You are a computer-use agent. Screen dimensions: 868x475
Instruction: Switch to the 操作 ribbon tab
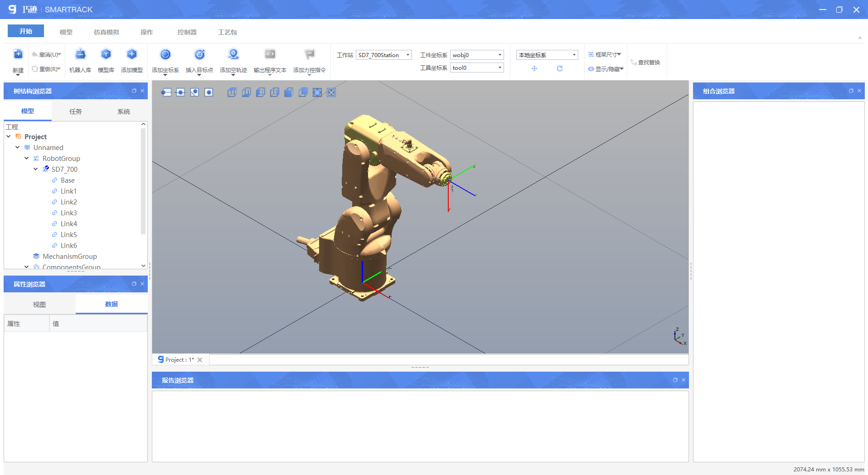pos(147,32)
